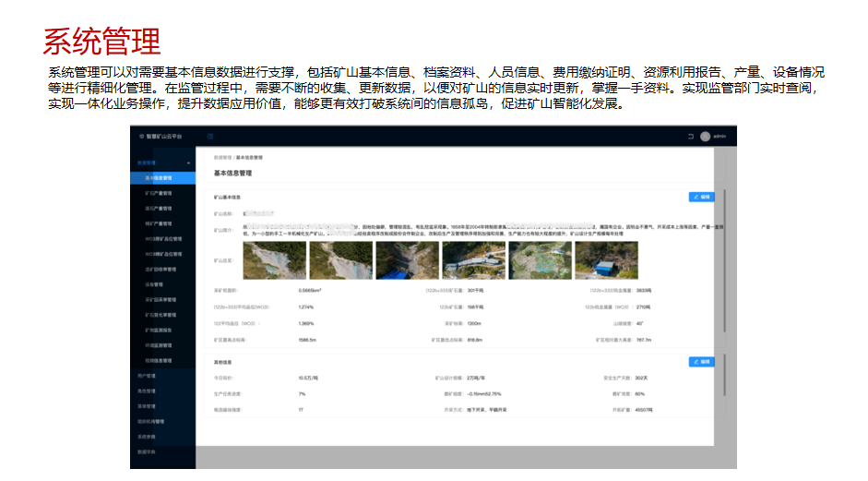868x481 pixels.
Task: Open the blue-roof building photo thumbnail
Action: 606,260
